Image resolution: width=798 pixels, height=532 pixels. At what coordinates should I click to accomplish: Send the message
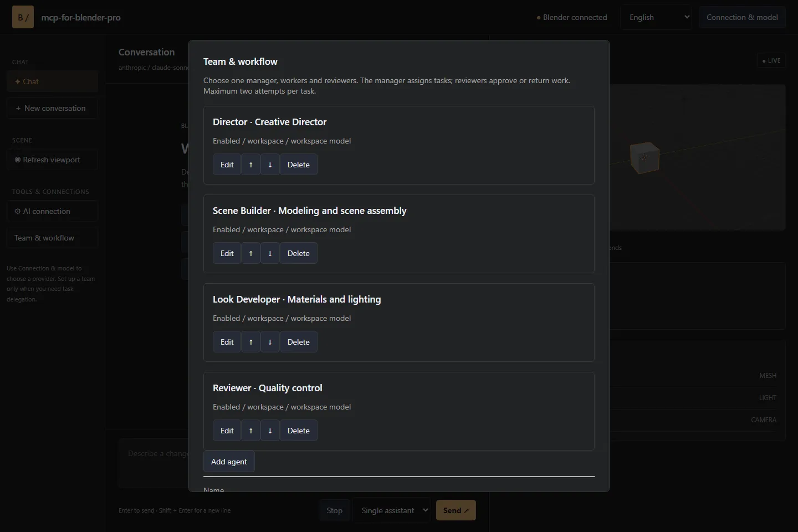tap(456, 510)
